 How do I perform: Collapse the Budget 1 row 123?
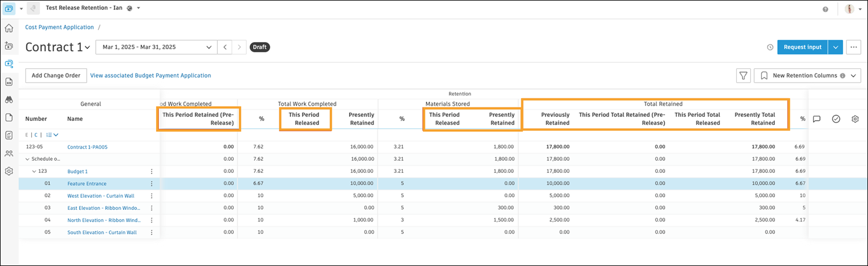tap(34, 171)
